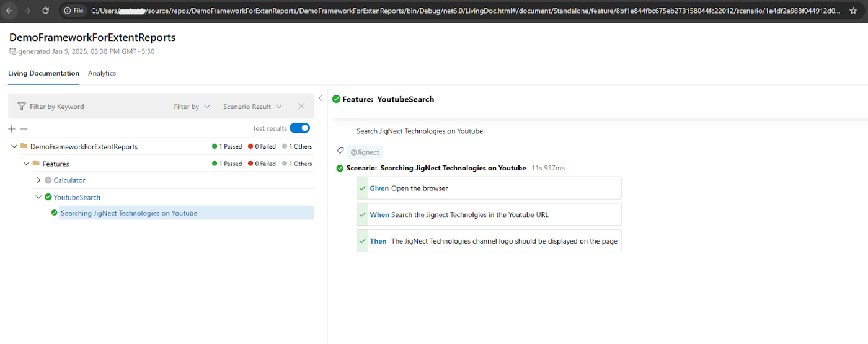Select the Living Documentation tab
868x344 pixels.
coord(43,73)
